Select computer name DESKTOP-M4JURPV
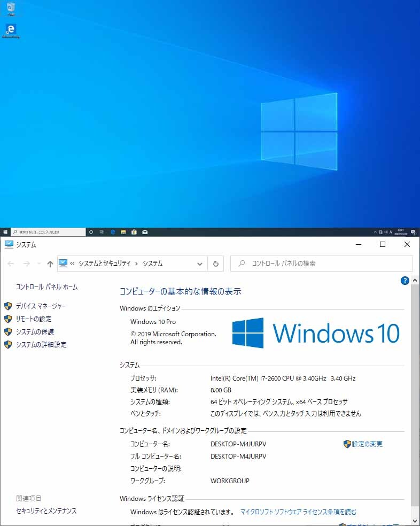Image resolution: width=420 pixels, height=526 pixels. (238, 444)
